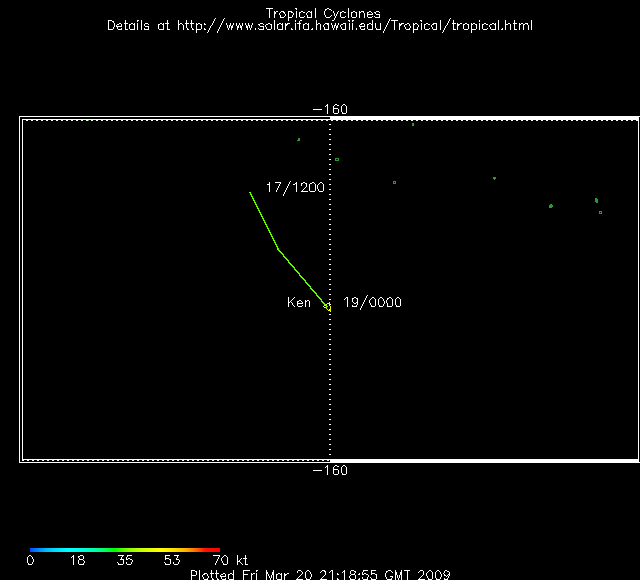The width and height of the screenshot is (640, 580).
Task: Click the 'Tropical Cyclones' title text
Action: tap(323, 13)
